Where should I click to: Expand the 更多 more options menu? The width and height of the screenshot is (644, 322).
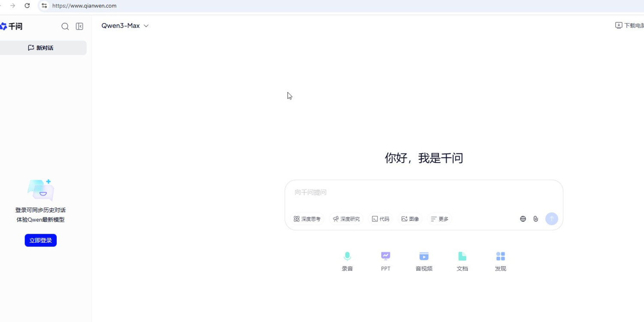click(x=439, y=219)
